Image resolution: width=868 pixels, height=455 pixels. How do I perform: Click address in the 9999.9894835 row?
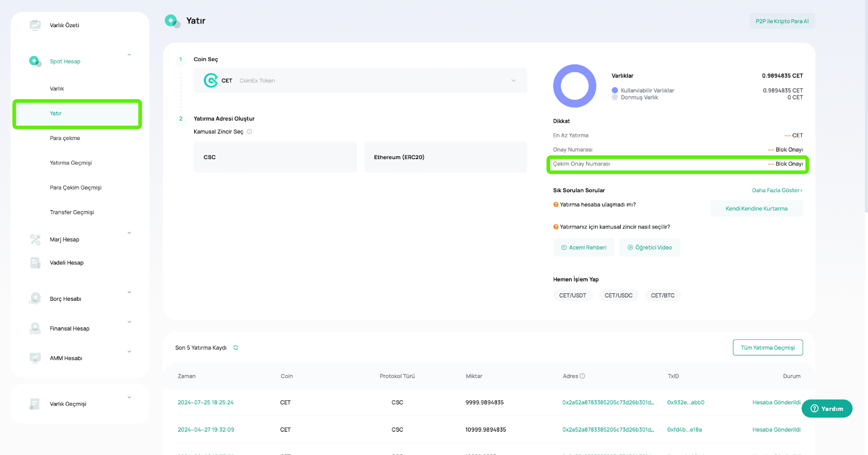[608, 402]
